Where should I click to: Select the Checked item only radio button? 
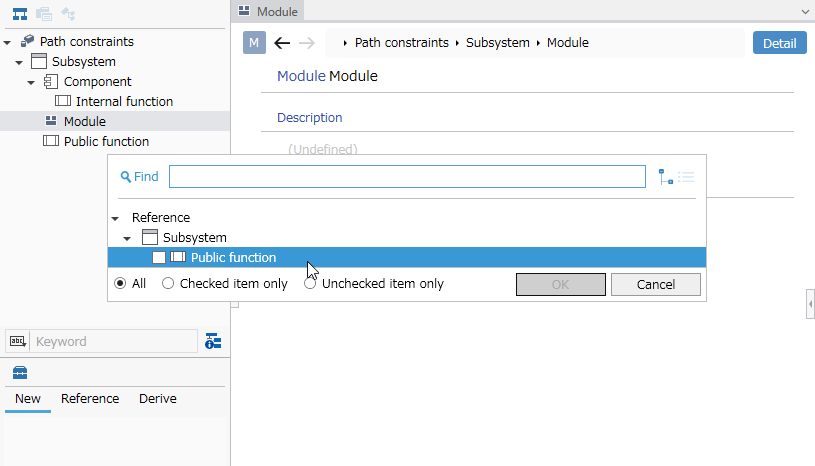pos(167,284)
